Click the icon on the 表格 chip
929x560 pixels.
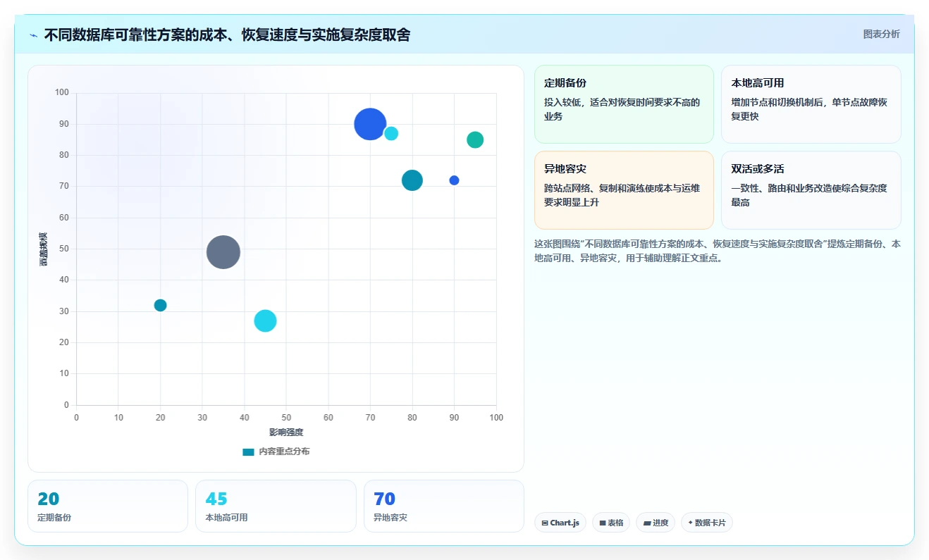click(603, 523)
